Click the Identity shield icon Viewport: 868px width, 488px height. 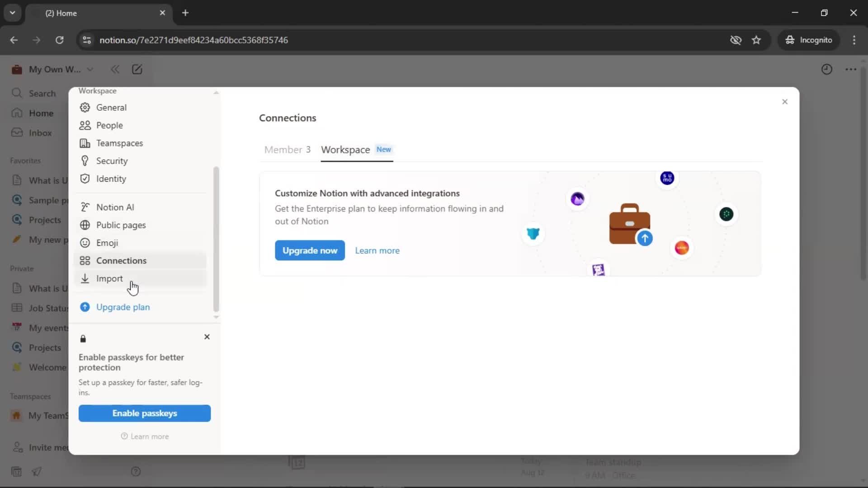(85, 179)
